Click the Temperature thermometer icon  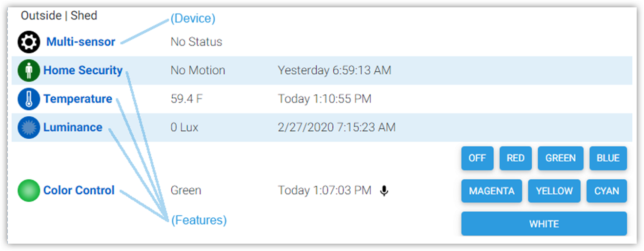(x=29, y=99)
